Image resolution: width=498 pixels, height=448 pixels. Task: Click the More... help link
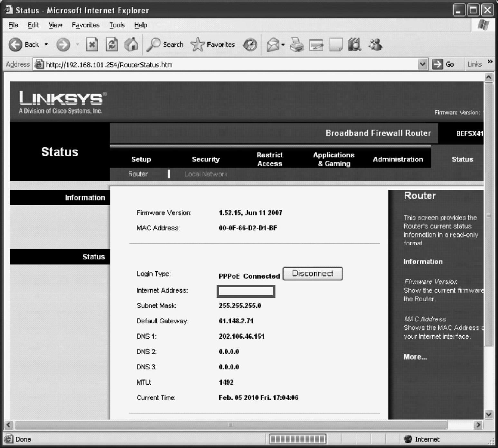[x=415, y=357]
